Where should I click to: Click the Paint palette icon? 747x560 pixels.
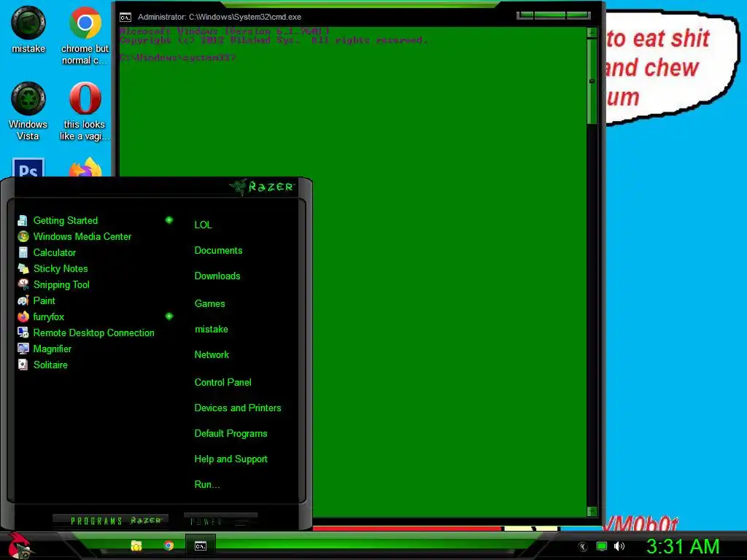23,300
